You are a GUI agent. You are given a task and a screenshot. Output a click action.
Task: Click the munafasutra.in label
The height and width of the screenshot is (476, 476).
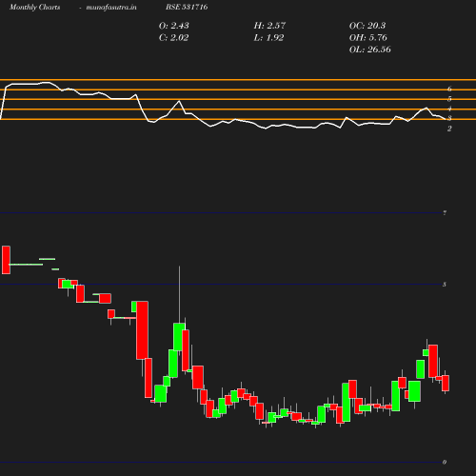111,7
